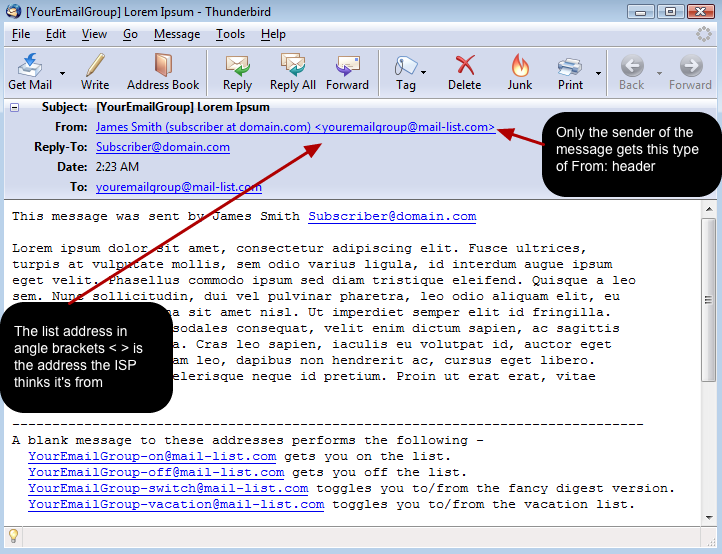The height and width of the screenshot is (554, 722).
Task: Click the Tag toolbar icon
Action: pos(406,66)
